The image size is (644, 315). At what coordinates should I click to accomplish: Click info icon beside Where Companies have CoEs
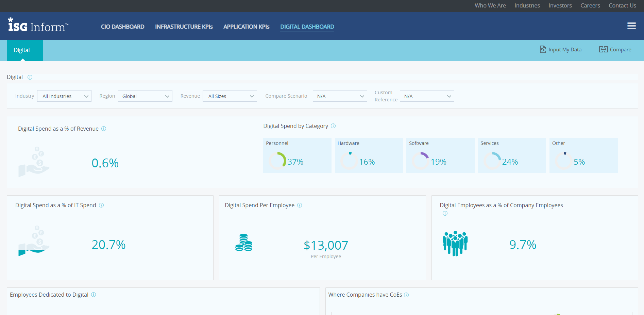click(406, 295)
